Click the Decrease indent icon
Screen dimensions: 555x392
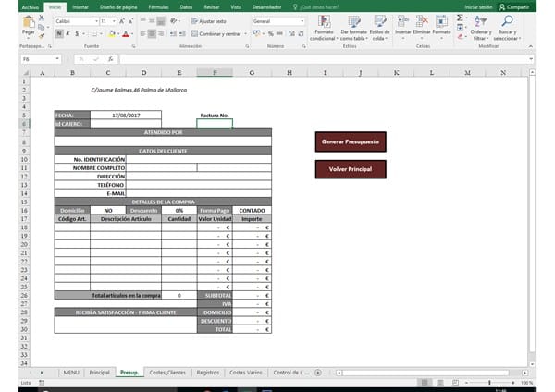coord(173,33)
